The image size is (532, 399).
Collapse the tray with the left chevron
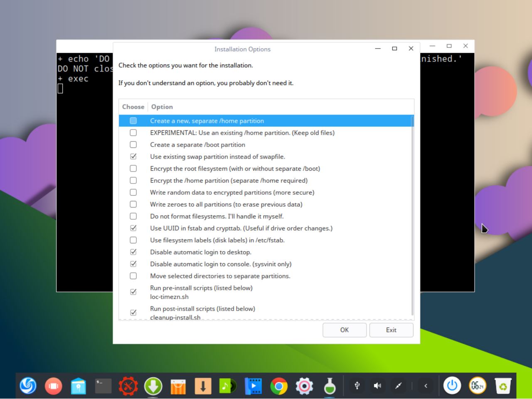click(x=426, y=386)
